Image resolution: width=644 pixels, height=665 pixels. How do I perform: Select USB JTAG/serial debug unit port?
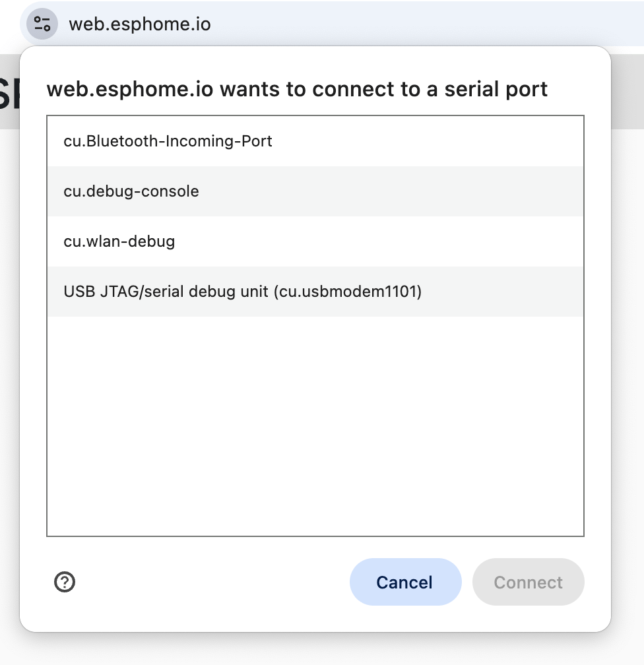315,292
